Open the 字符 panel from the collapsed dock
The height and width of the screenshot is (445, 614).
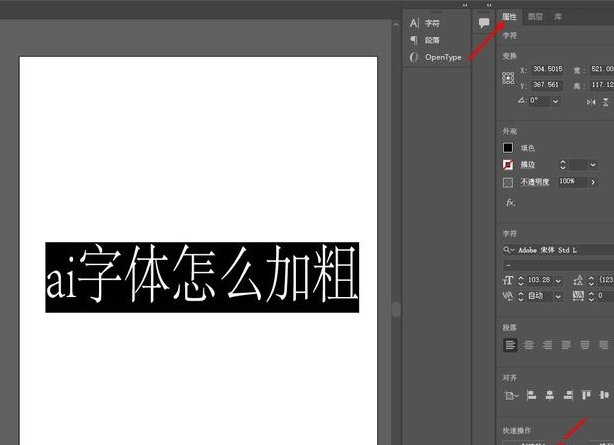tap(425, 24)
